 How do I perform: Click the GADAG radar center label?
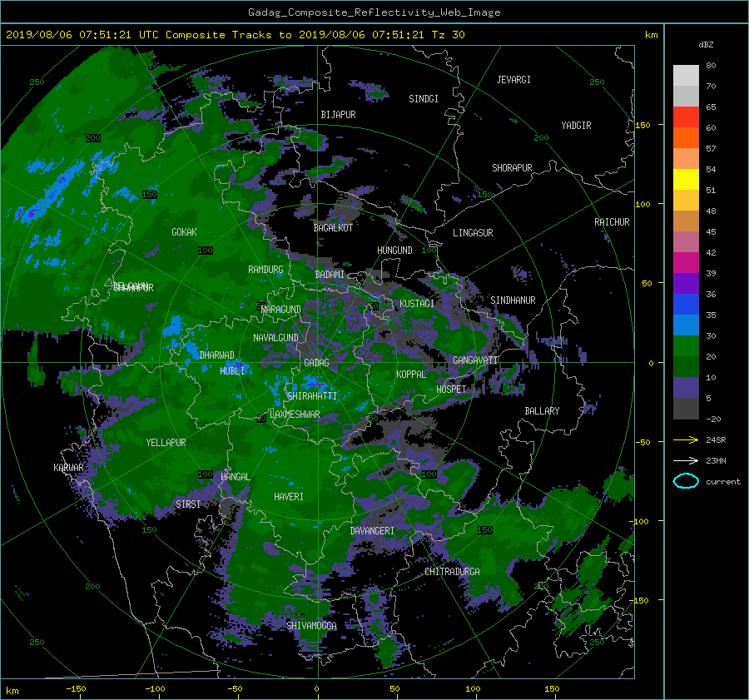(316, 363)
